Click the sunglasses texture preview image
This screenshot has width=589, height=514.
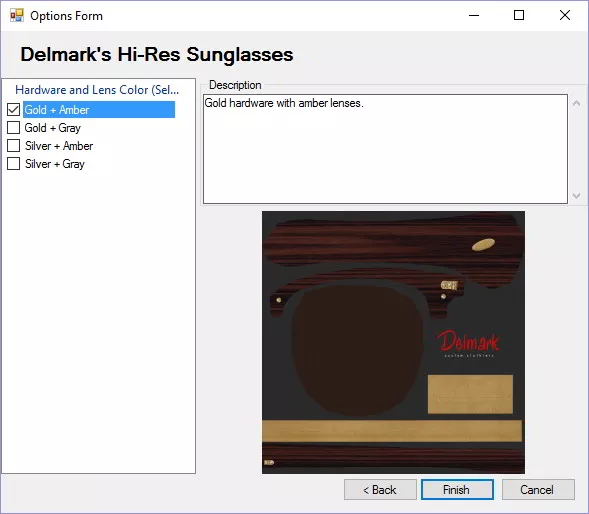coord(393,342)
